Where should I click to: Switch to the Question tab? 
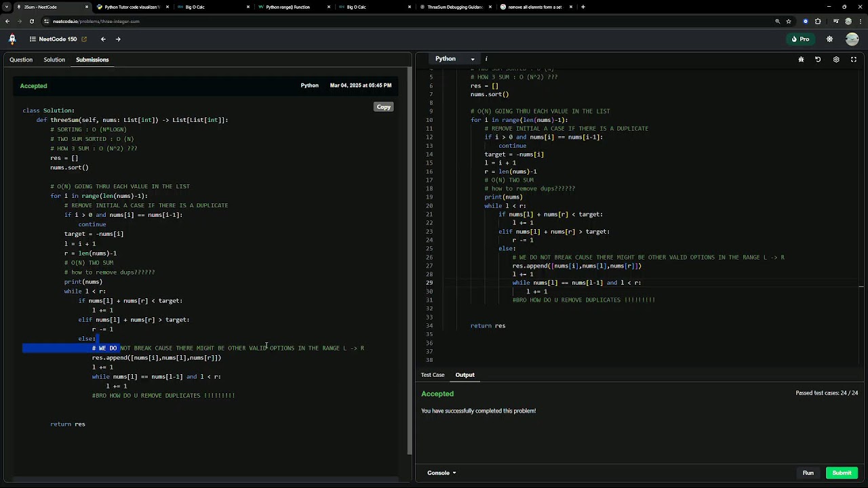pos(21,60)
